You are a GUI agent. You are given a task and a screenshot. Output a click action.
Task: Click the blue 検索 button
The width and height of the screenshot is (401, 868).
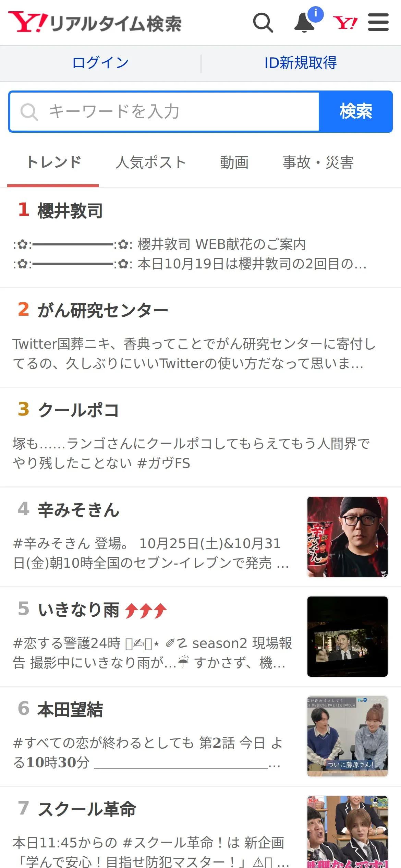point(356,112)
